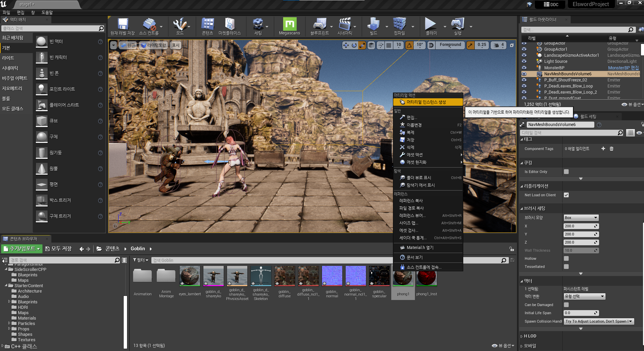Open the Perspective view mode button
Viewport: 644px width, 351px height.
[x=128, y=45]
